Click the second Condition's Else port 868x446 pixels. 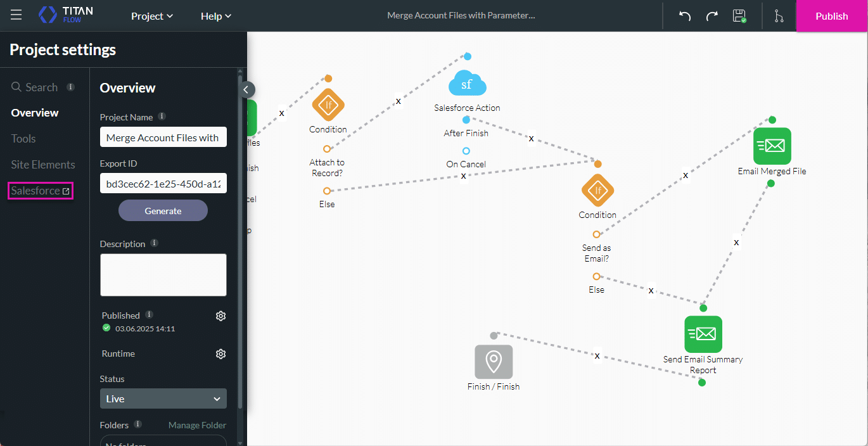pyautogui.click(x=596, y=276)
